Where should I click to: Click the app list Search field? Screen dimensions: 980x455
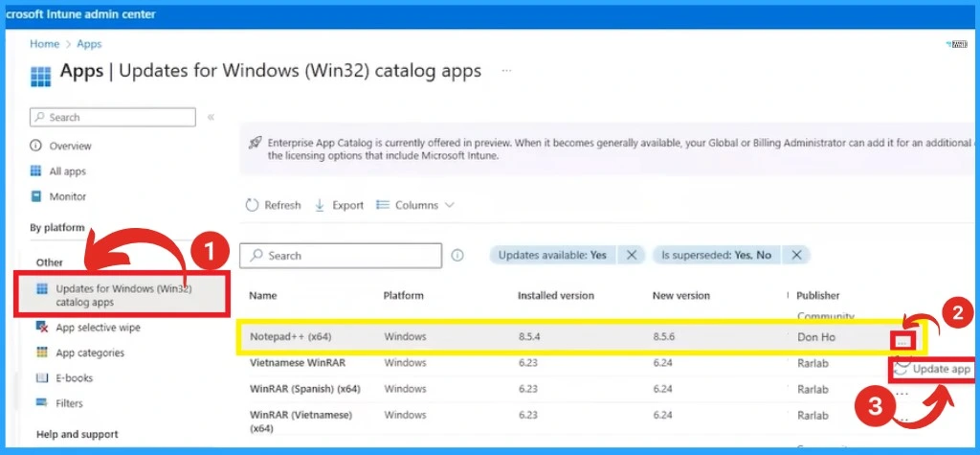pyautogui.click(x=341, y=256)
